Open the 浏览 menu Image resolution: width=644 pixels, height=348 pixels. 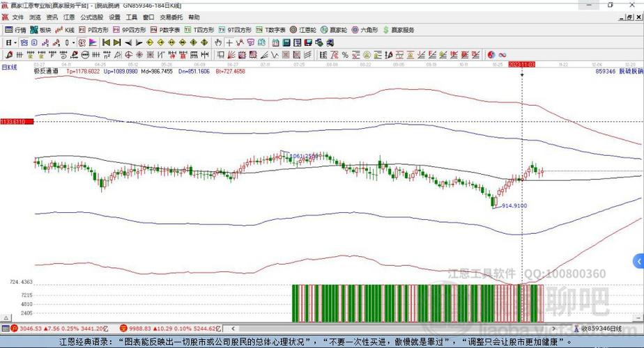[35, 17]
